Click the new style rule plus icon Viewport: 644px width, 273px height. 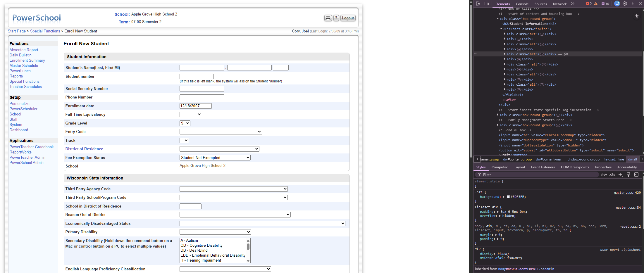coord(620,175)
